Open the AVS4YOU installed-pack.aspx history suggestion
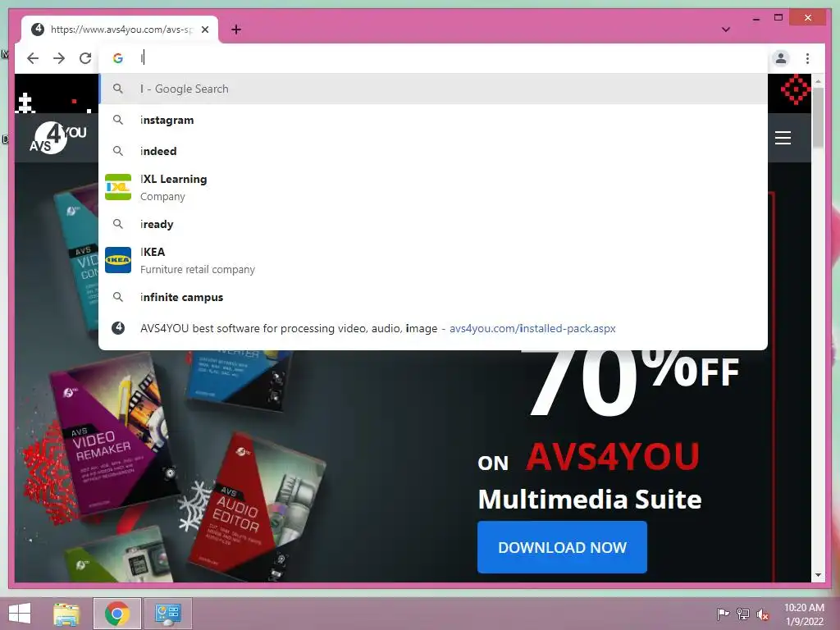The width and height of the screenshot is (840, 630). tap(433, 328)
